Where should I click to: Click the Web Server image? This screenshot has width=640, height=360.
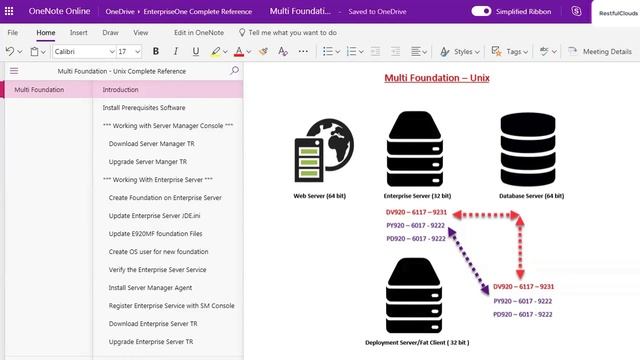tap(324, 150)
